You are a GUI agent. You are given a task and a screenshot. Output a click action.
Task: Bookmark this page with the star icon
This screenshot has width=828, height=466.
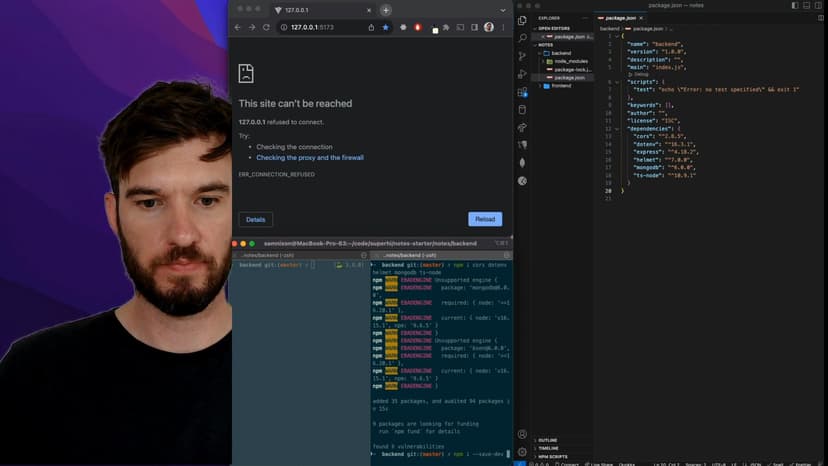pos(386,27)
